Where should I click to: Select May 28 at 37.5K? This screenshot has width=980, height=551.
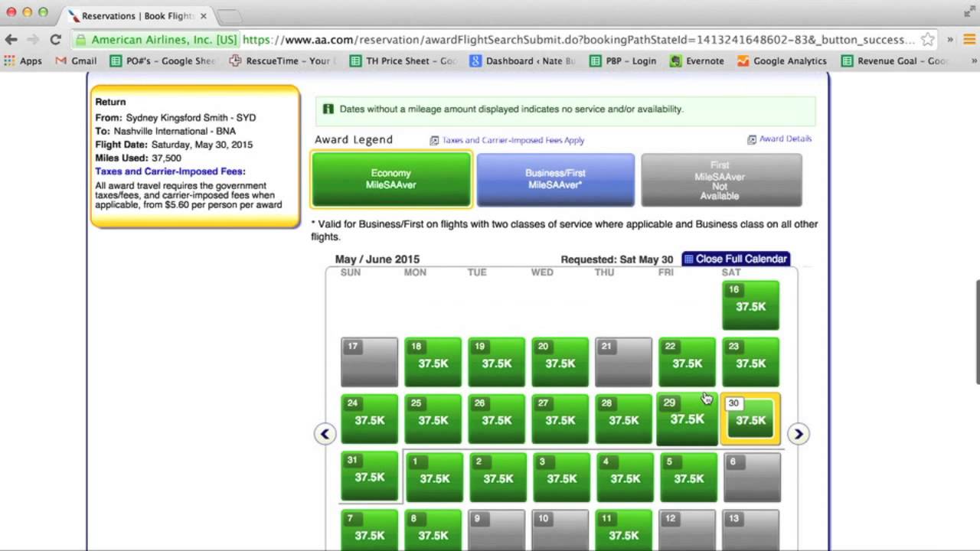pos(623,419)
